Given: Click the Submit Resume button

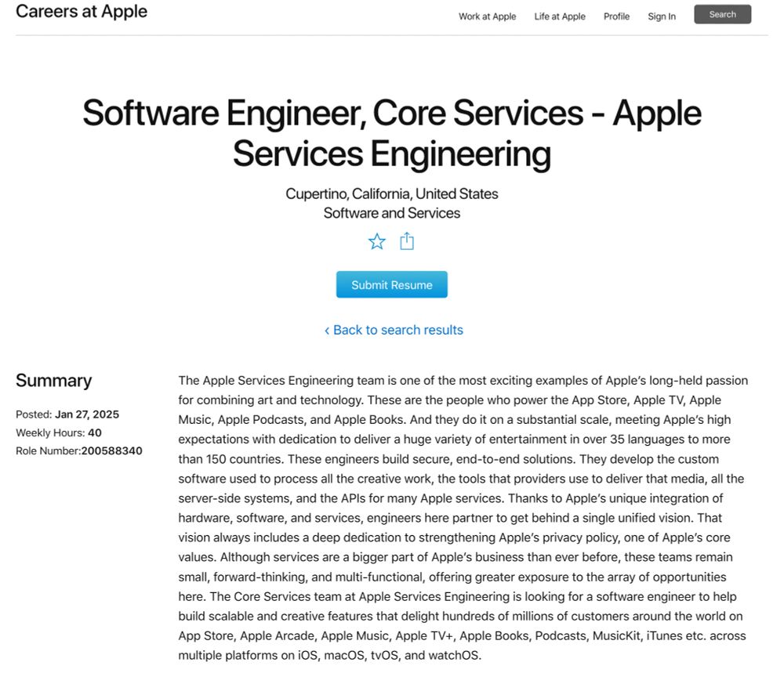Looking at the screenshot, I should click(x=391, y=284).
